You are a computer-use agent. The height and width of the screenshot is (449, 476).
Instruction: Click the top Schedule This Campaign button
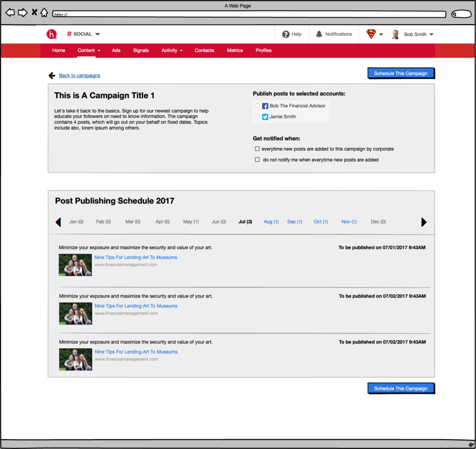401,73
